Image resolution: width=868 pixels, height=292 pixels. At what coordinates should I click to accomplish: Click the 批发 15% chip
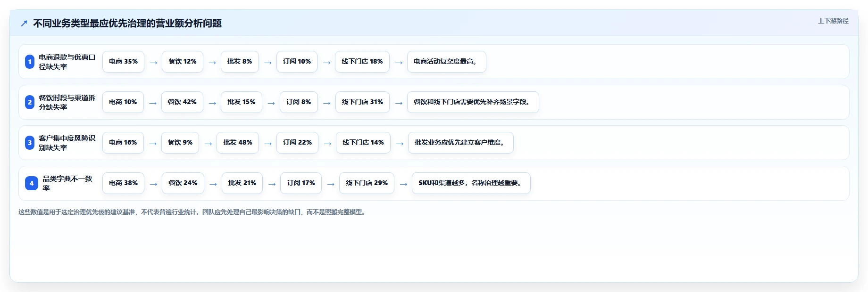point(242,102)
